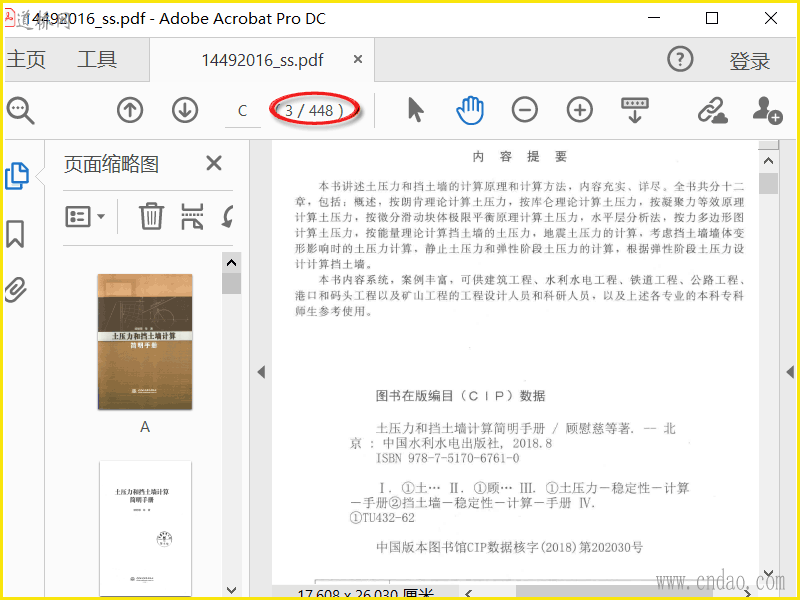Open the 工具 tab
This screenshot has width=800, height=600.
[x=97, y=60]
